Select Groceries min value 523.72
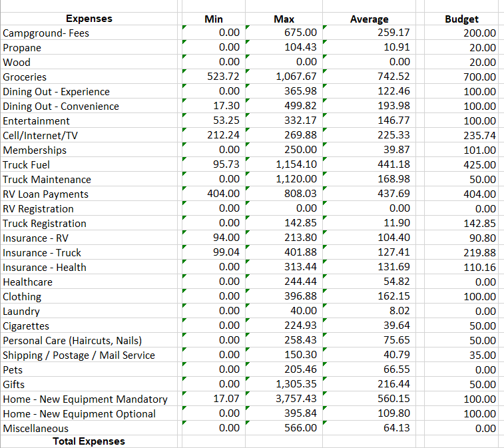 click(224, 77)
